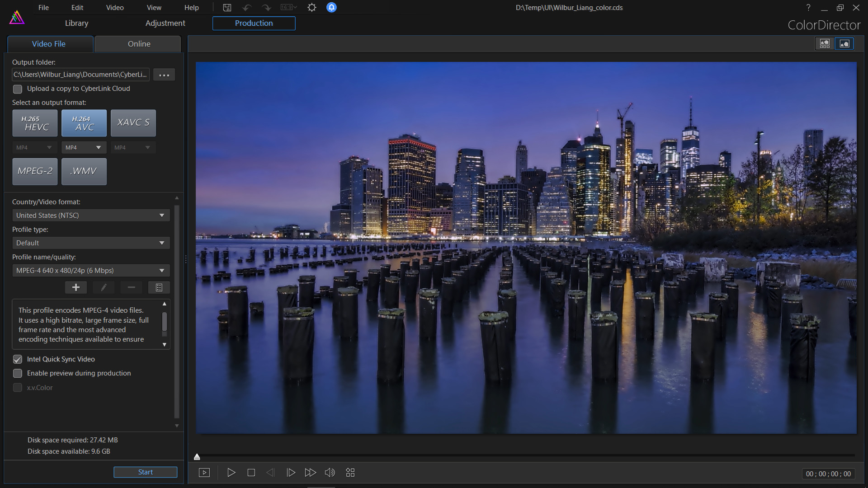This screenshot has height=488, width=868.
Task: Open CyberLink settings gear
Action: point(311,7)
